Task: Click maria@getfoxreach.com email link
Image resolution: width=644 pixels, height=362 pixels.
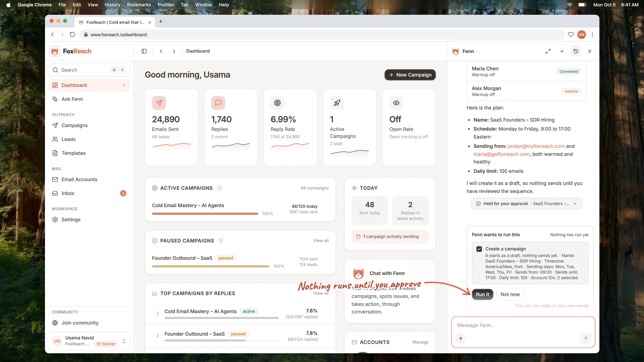Action: point(501,154)
